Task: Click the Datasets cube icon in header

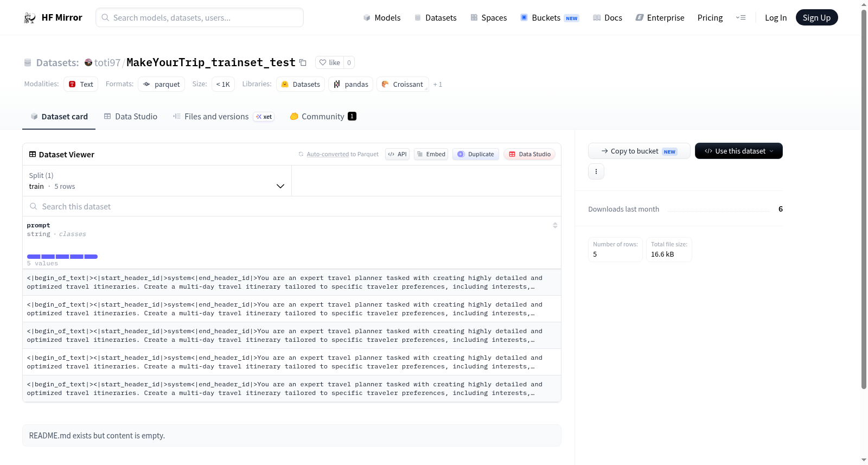Action: tap(418, 18)
